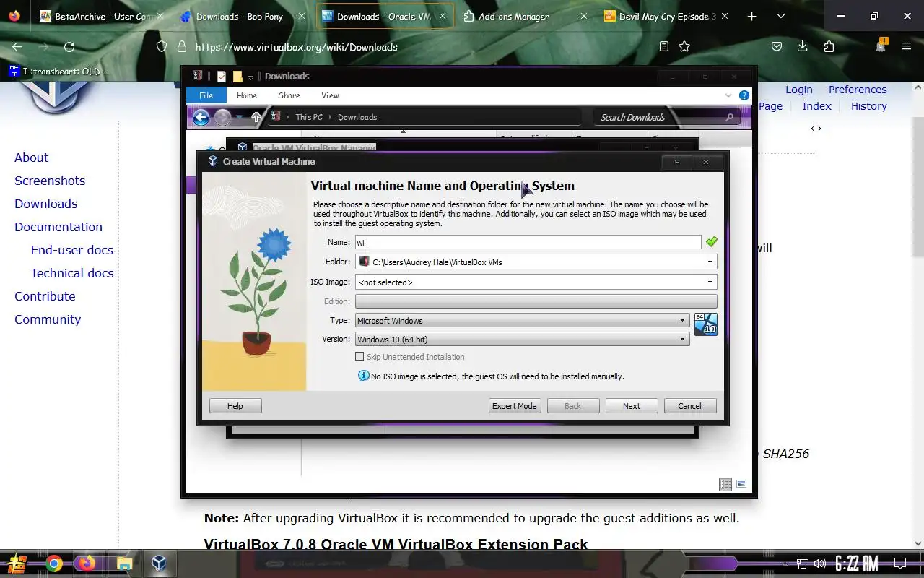Click the VirtualBox icon on the taskbar
The width and height of the screenshot is (924, 578).
click(x=159, y=564)
